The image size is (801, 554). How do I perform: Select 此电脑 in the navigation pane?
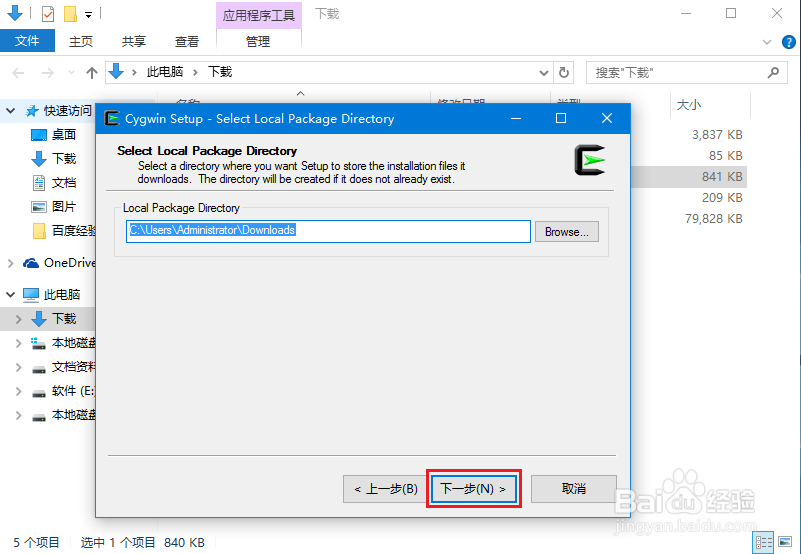[62, 294]
